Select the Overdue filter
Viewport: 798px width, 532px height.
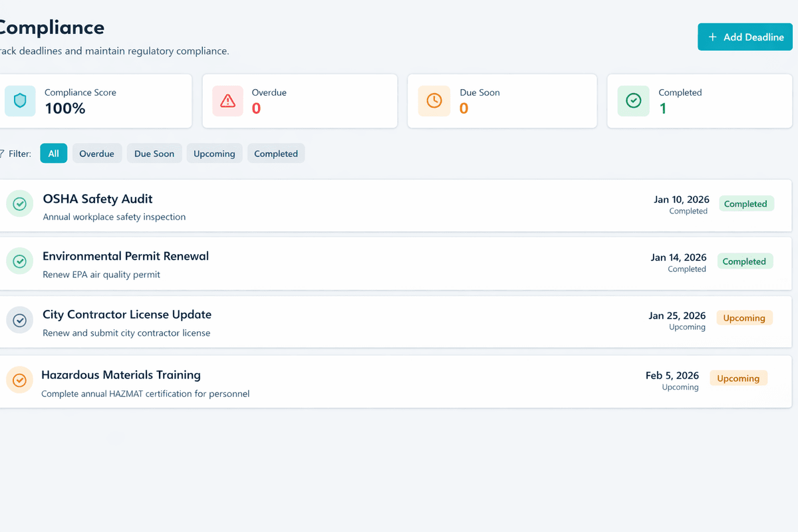pos(97,153)
